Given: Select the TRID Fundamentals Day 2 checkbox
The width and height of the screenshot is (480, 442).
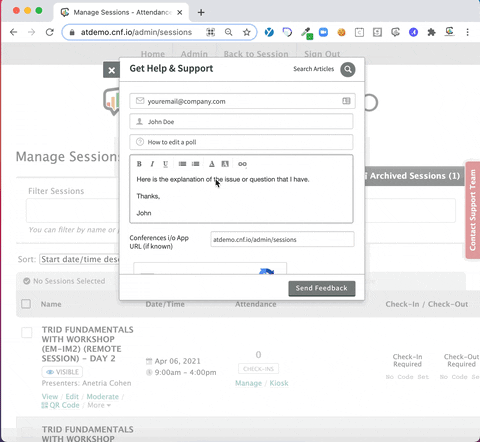Looking at the screenshot, I should click(27, 332).
